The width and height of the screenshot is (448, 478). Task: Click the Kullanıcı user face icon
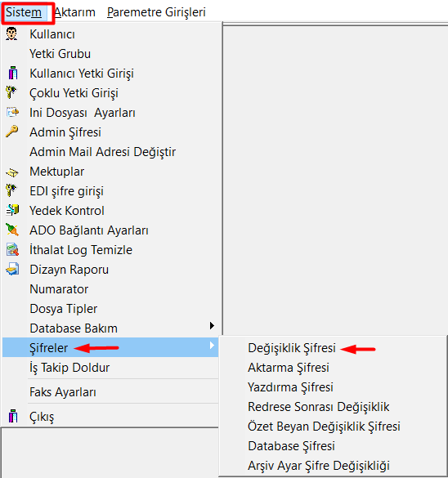11,34
